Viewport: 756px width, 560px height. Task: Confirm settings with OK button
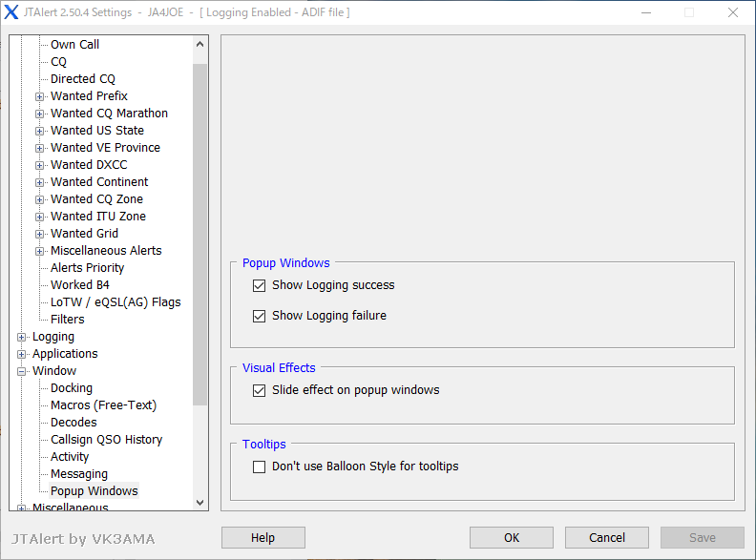coord(512,537)
